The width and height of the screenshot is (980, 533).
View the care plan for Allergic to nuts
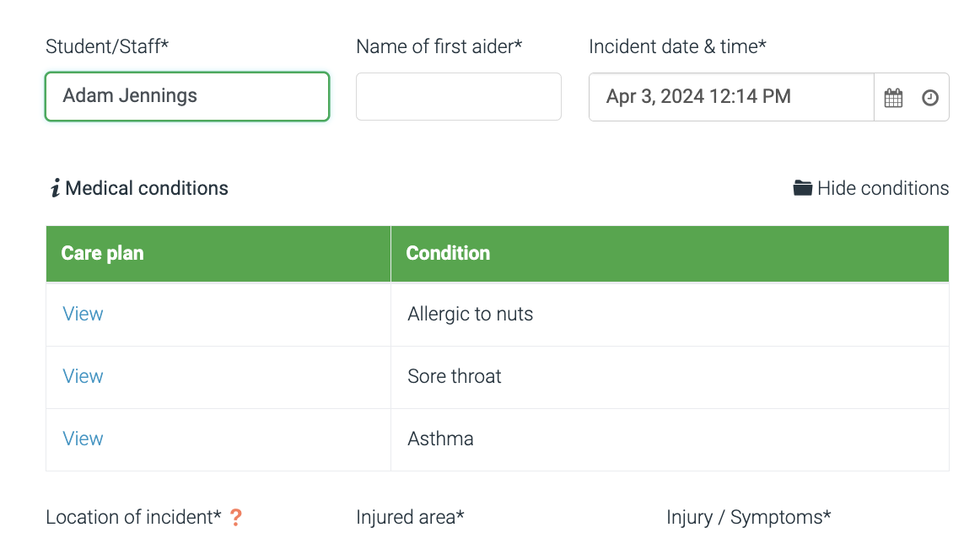[82, 313]
